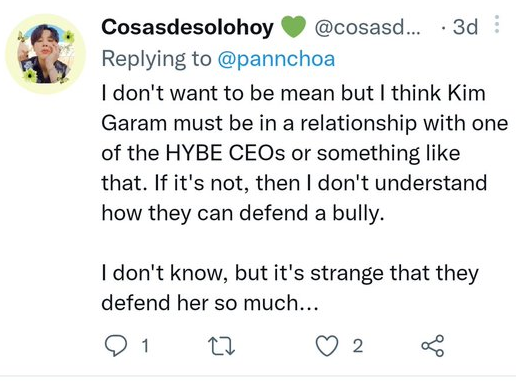
Task: Visit the @cosasd... handle
Action: tap(367, 27)
